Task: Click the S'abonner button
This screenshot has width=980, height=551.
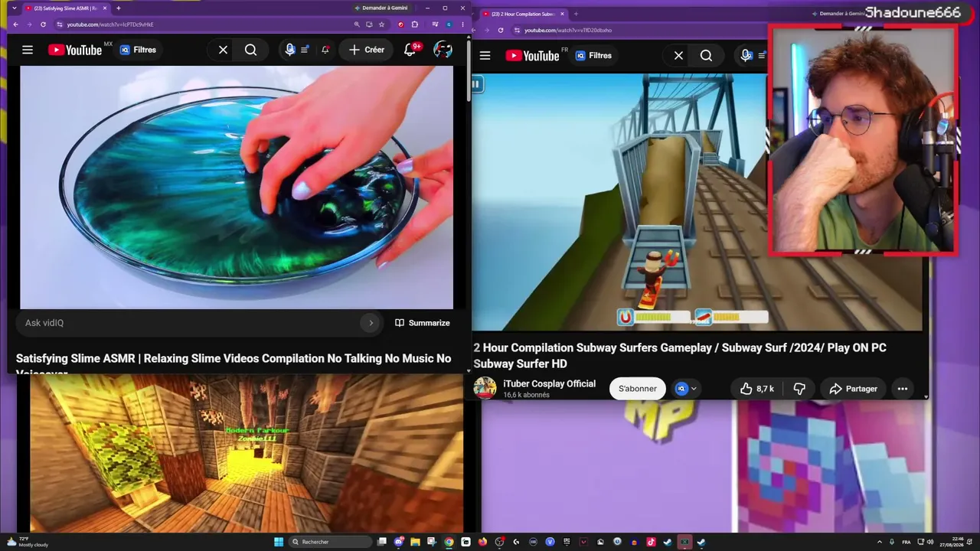Action: pyautogui.click(x=638, y=389)
